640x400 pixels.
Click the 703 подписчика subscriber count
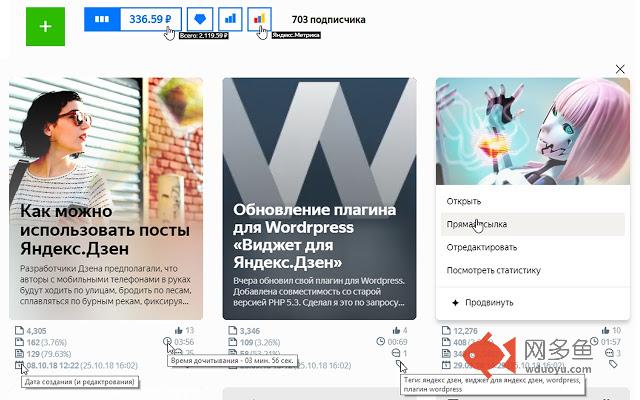point(329,20)
